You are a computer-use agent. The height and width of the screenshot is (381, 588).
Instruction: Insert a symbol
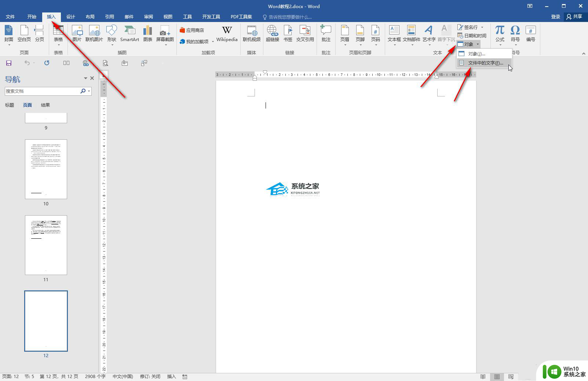pyautogui.click(x=515, y=35)
